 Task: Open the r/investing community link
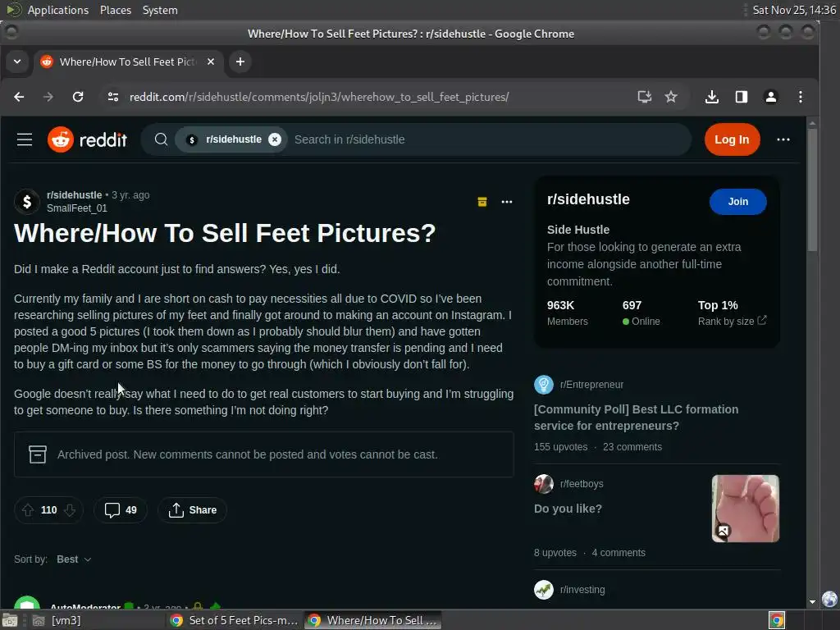582,590
